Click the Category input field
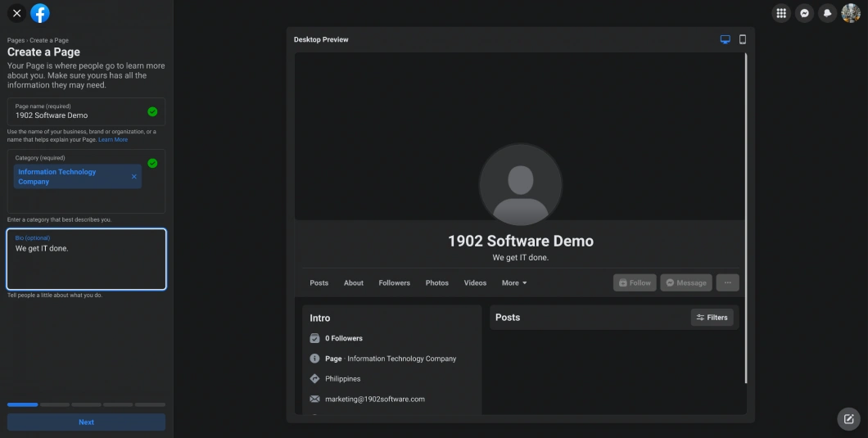The width and height of the screenshot is (868, 438). pyautogui.click(x=86, y=181)
